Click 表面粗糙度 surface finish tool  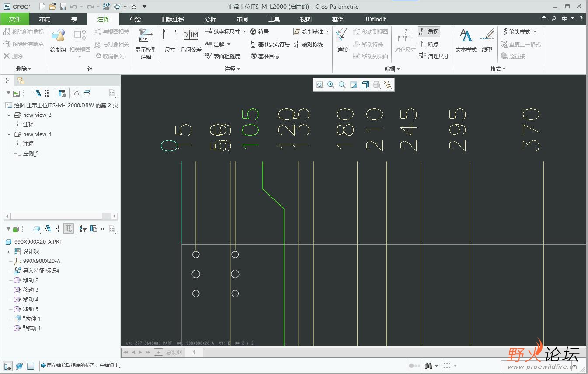[223, 56]
